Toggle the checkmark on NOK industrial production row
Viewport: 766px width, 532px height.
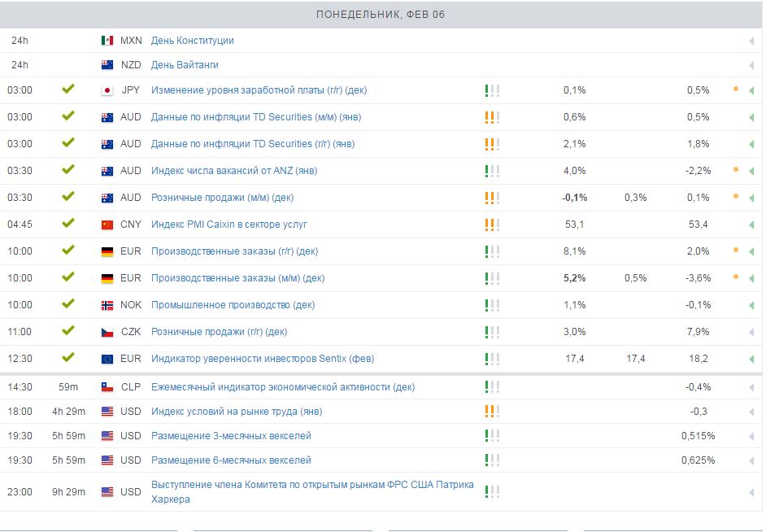tap(68, 304)
